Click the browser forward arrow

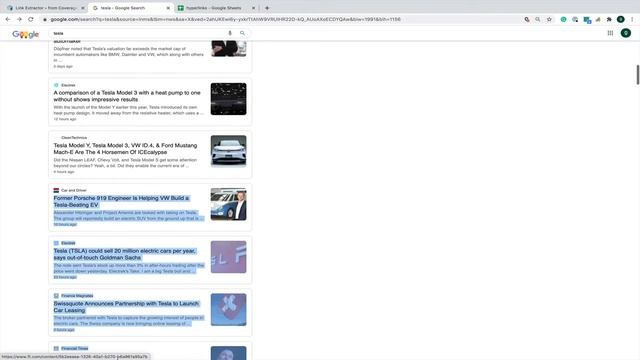[x=19, y=19]
